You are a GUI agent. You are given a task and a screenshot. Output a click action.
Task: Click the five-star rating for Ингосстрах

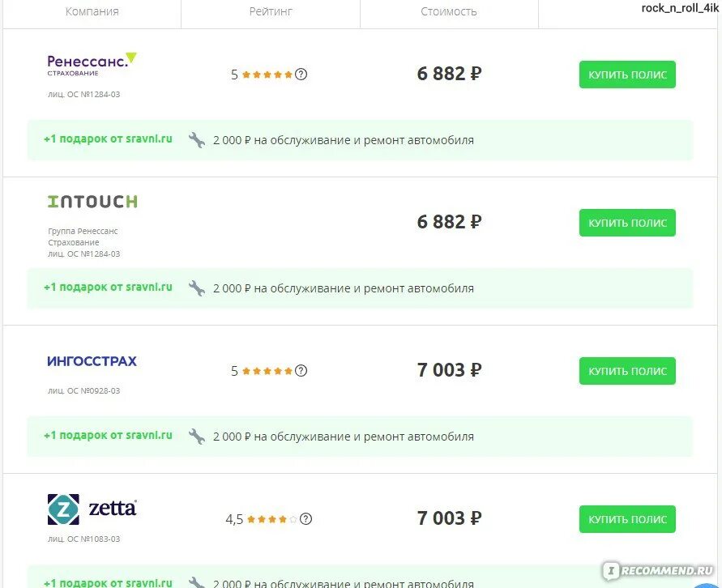point(267,371)
